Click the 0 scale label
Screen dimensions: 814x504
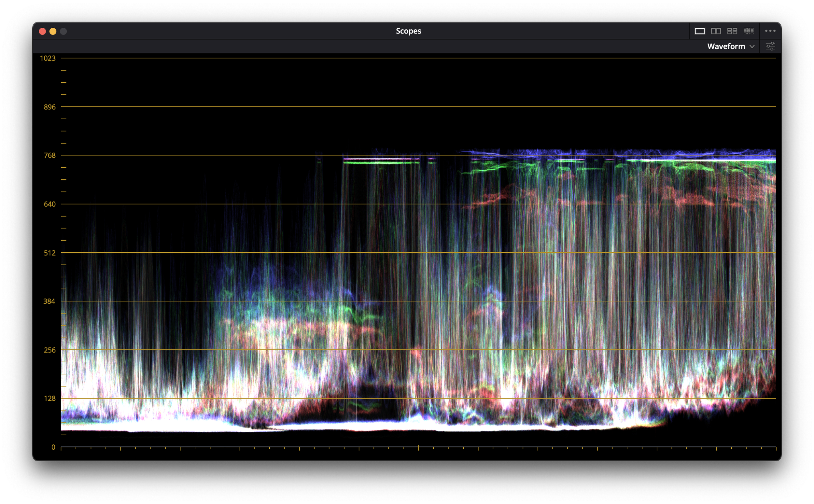coord(53,447)
